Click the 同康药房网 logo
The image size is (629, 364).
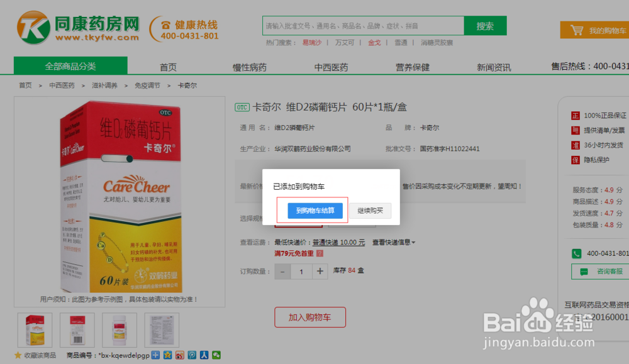(78, 28)
